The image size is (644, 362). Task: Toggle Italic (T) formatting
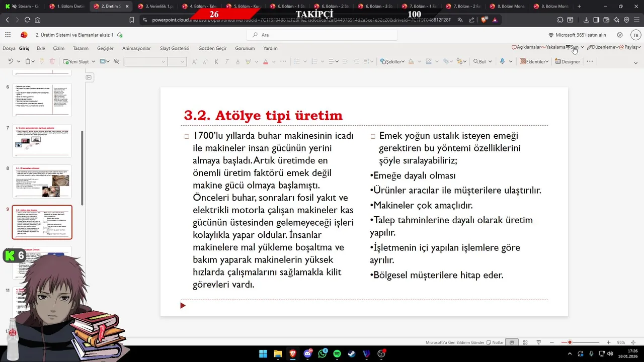pyautogui.click(x=227, y=61)
